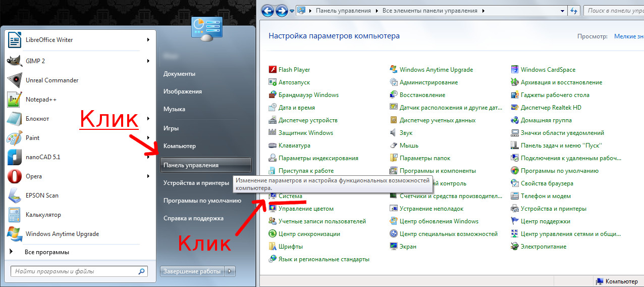This screenshot has height=287, width=644.
Task: Open Диспетчер Realtek HD icon
Action: pos(515,108)
